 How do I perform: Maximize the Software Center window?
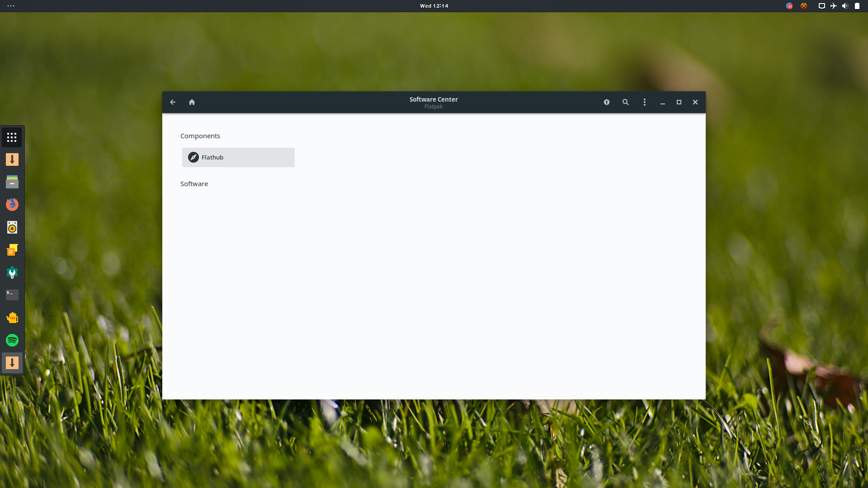pos(679,102)
